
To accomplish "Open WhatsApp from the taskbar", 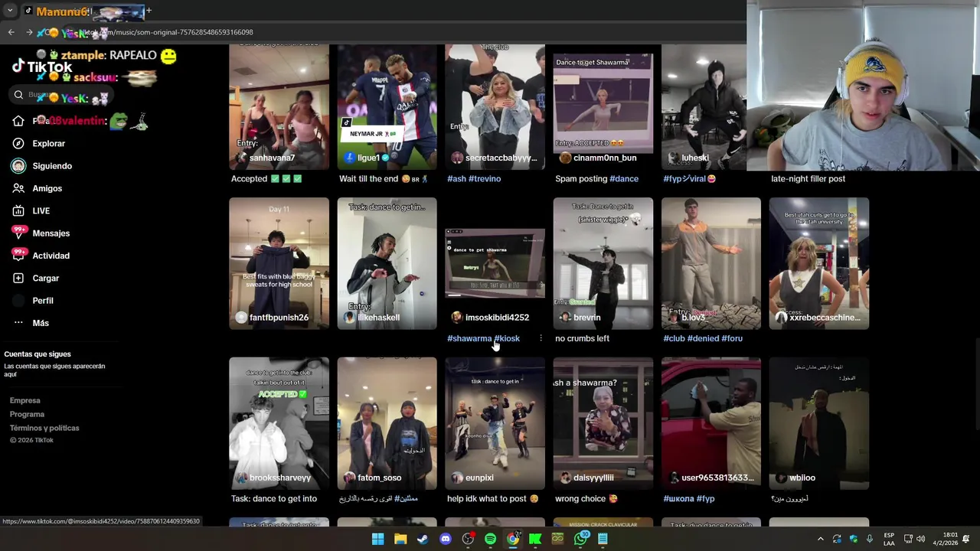I will pyautogui.click(x=580, y=539).
